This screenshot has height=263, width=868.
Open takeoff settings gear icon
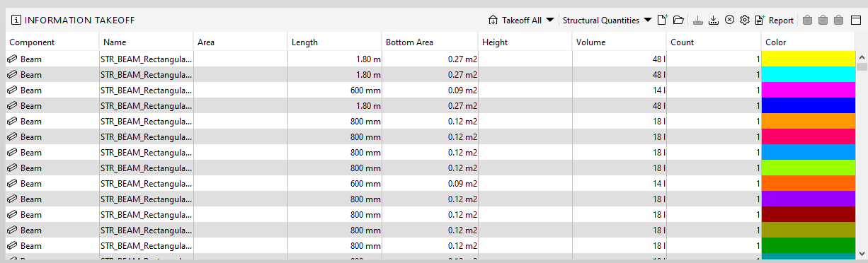pyautogui.click(x=745, y=20)
